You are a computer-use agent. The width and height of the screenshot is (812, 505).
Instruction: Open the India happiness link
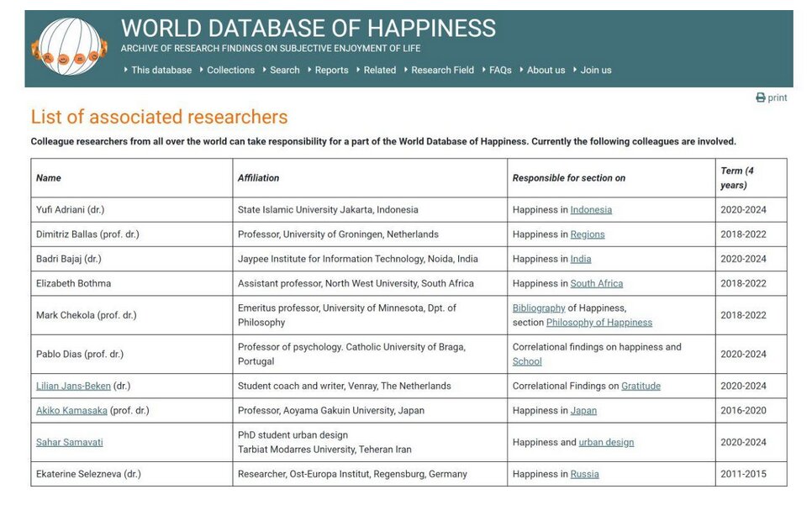[581, 259]
